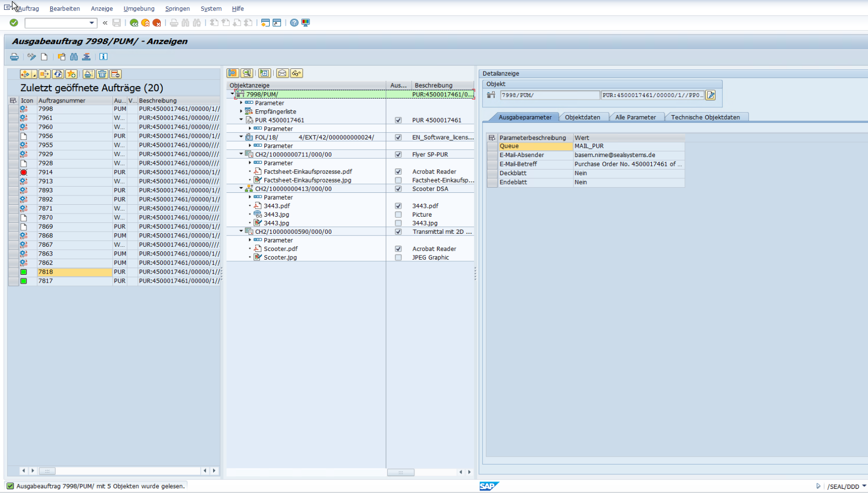Collapse the PUR 4500017461 node

[241, 120]
